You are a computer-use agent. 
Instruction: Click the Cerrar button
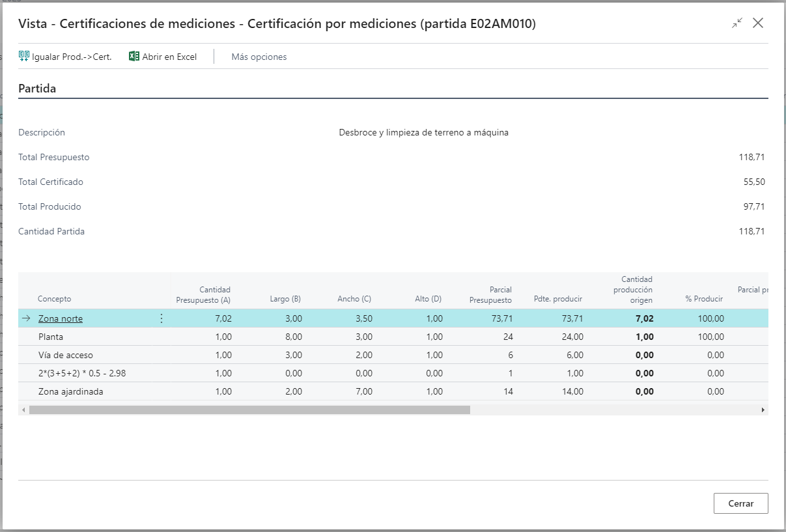click(741, 503)
